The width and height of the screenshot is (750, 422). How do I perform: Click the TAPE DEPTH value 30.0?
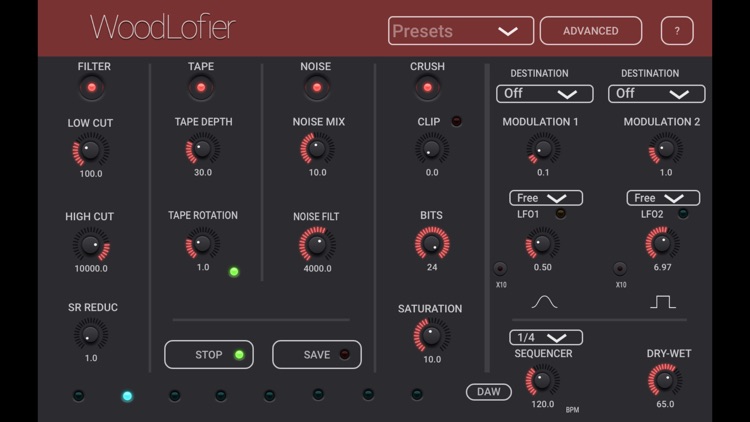click(x=203, y=172)
